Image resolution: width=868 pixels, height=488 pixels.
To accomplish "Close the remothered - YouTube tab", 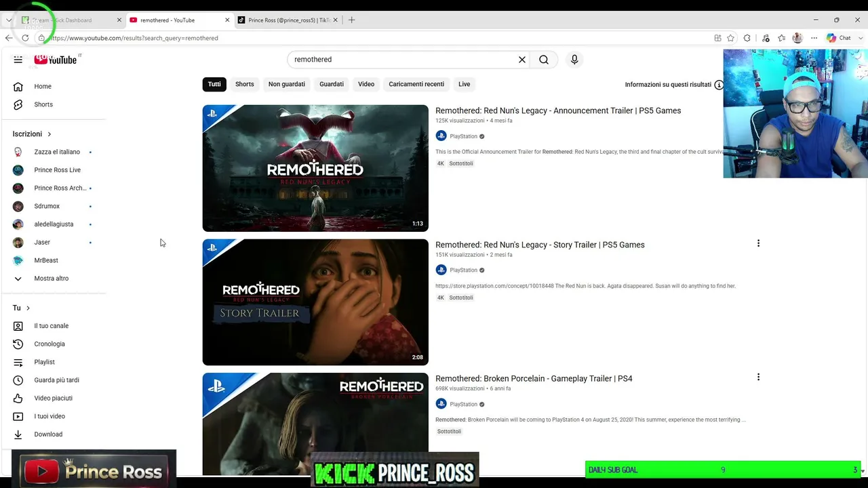I will pos(227,20).
